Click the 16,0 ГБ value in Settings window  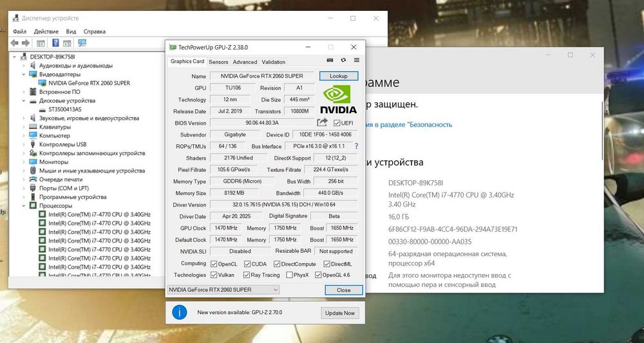coord(399,217)
